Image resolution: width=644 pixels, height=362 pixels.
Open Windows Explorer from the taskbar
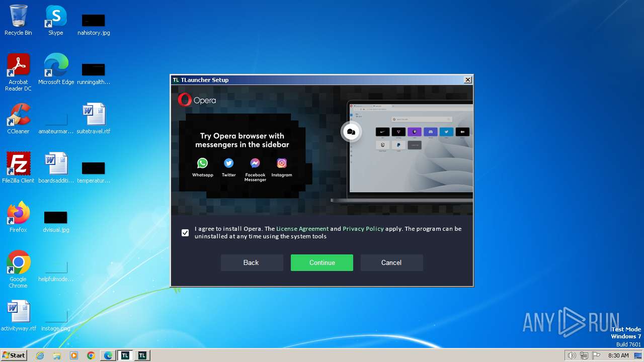point(57,355)
